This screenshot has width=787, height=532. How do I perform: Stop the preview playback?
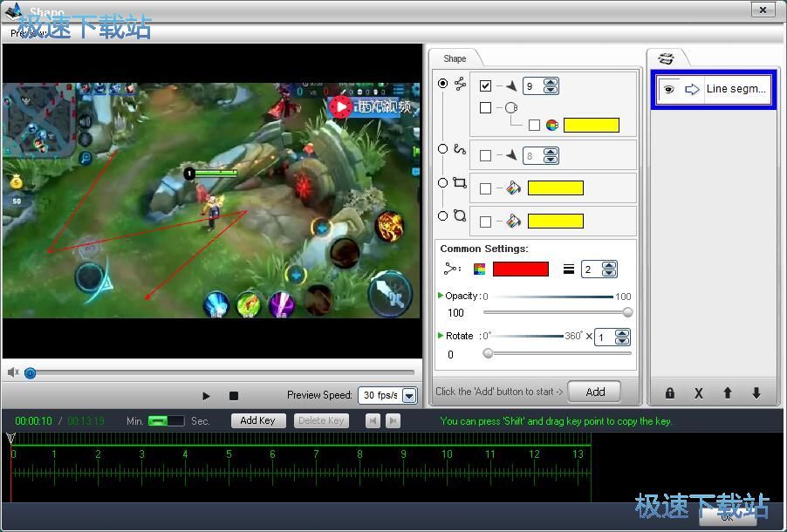(x=233, y=396)
